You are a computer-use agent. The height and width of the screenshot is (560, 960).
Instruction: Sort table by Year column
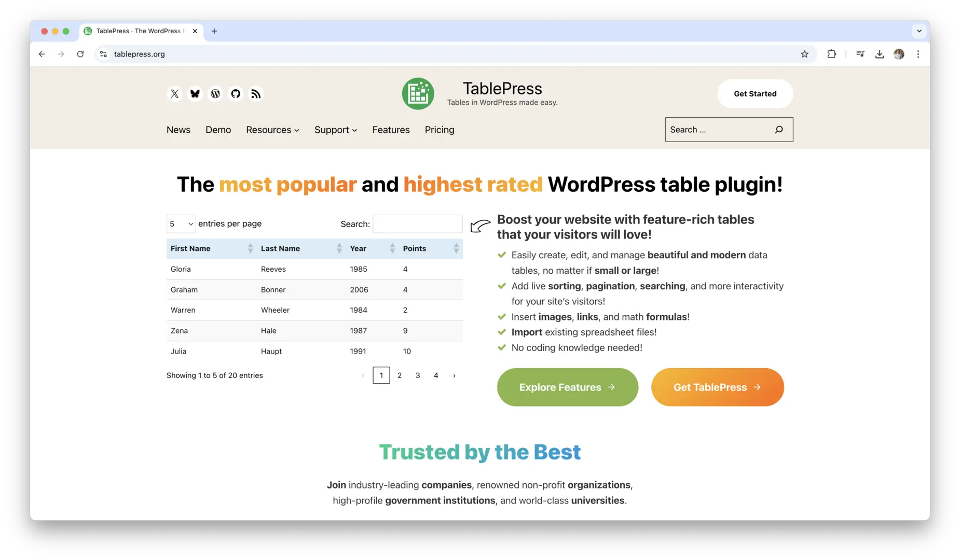point(372,248)
